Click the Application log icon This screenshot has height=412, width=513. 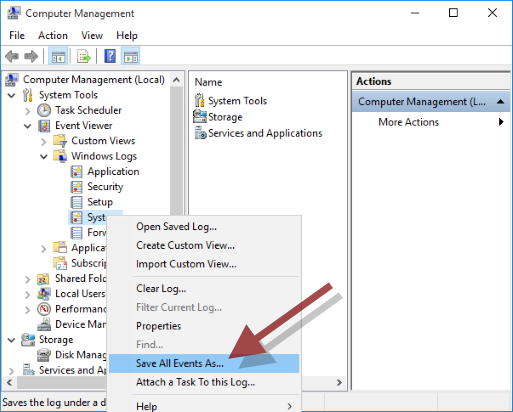pos(76,171)
